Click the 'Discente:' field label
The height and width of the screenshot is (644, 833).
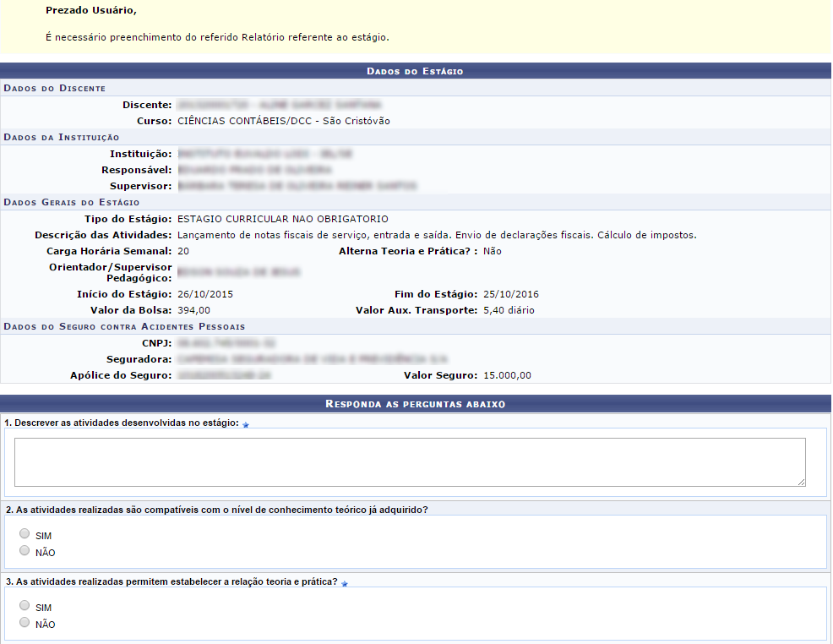pos(147,105)
